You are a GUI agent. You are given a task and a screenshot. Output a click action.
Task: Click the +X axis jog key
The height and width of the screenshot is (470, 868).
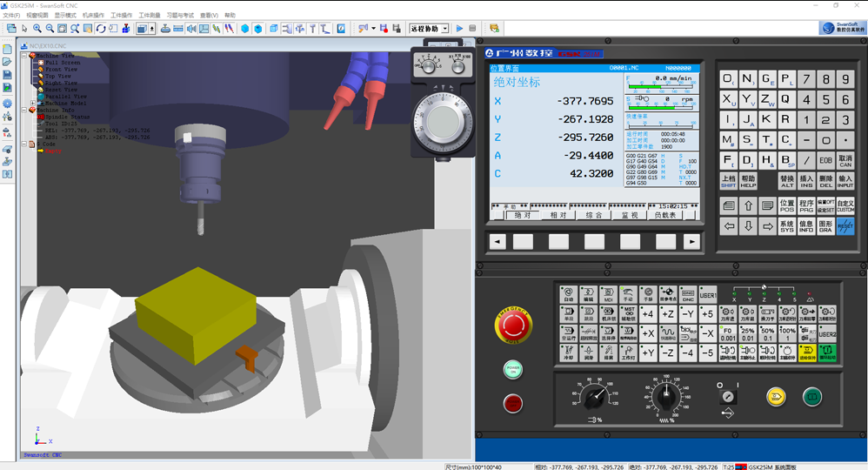click(647, 333)
